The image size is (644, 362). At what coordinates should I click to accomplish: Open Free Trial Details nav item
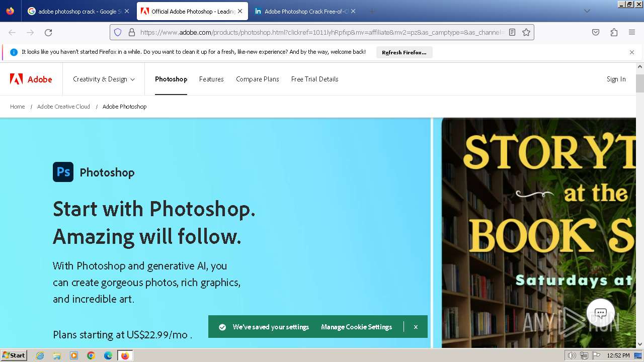pos(314,79)
